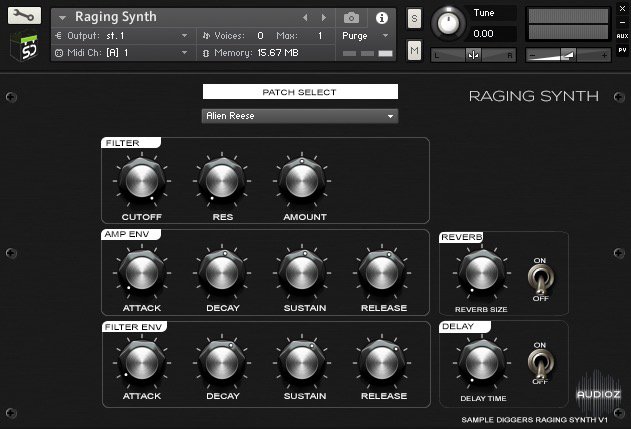
Task: Toggle the PV button
Action: [622, 50]
